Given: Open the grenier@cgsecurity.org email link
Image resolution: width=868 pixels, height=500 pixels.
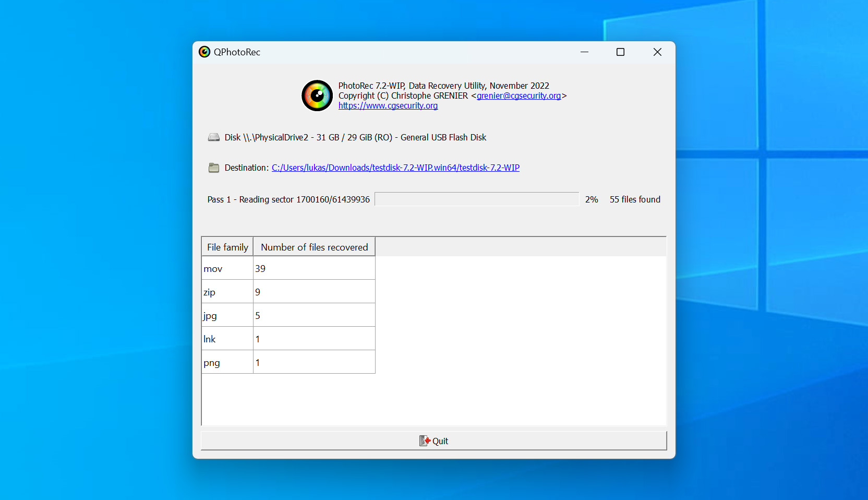Looking at the screenshot, I should 519,96.
